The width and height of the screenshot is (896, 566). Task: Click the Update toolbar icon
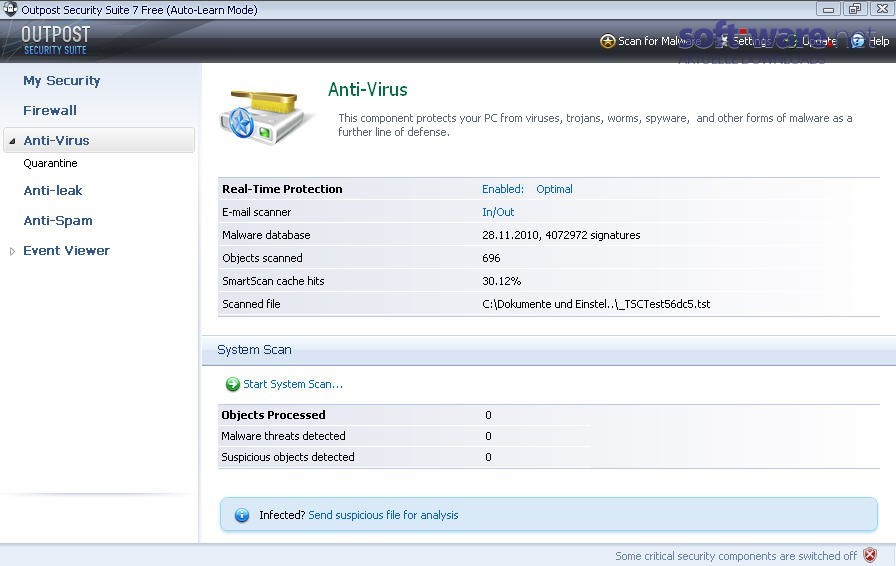(791, 41)
